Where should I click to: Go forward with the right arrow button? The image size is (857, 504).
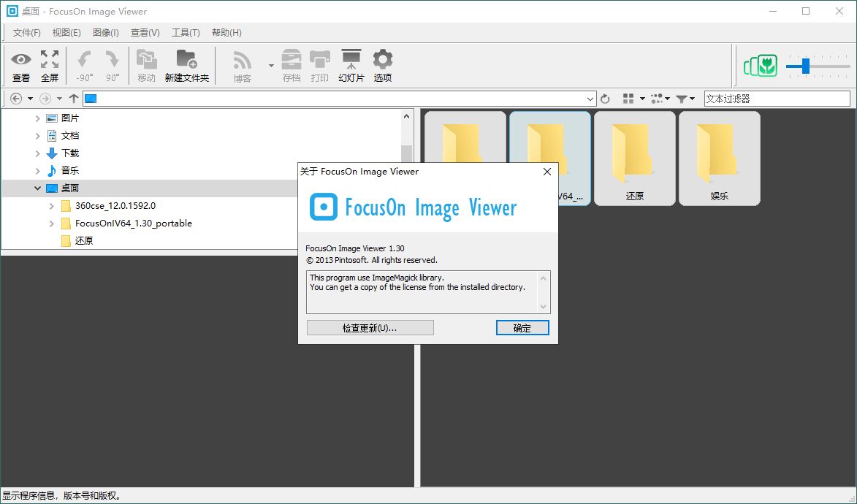[x=45, y=99]
